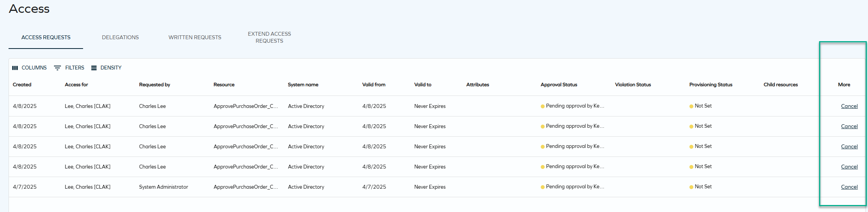Switch to the Delegations tab

tap(120, 37)
